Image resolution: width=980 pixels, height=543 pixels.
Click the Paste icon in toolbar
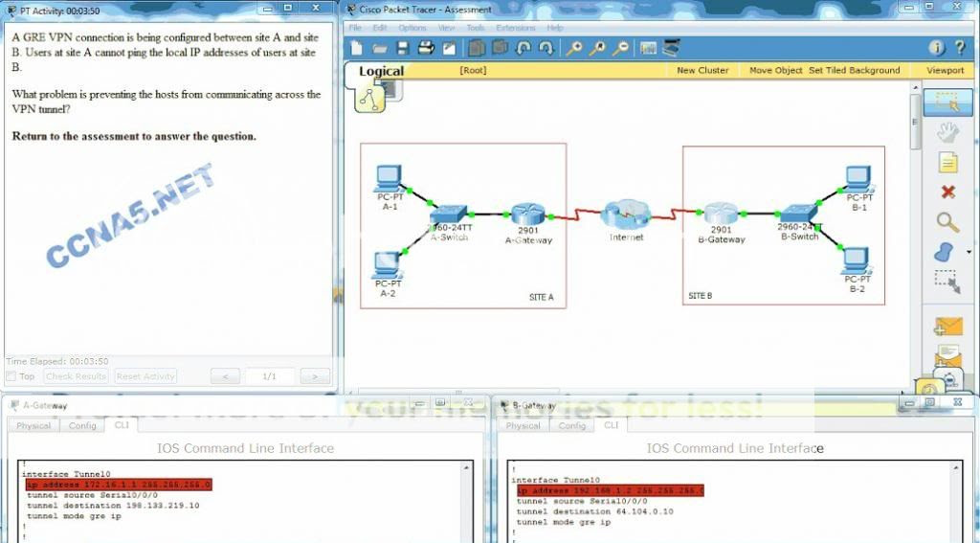[x=500, y=48]
